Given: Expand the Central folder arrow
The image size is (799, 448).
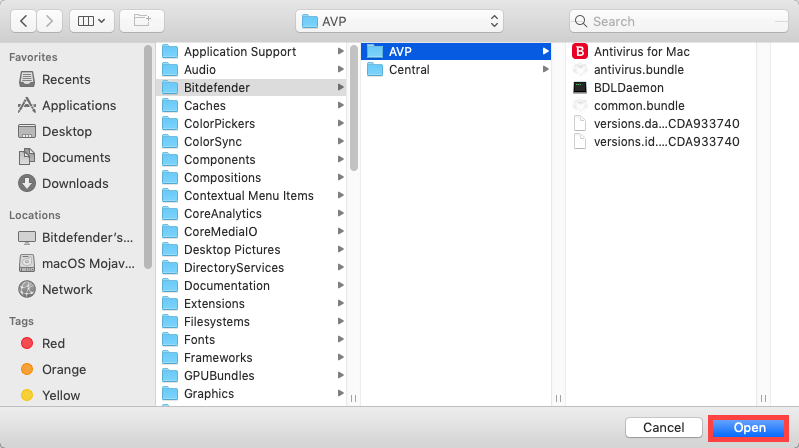Looking at the screenshot, I should [545, 69].
